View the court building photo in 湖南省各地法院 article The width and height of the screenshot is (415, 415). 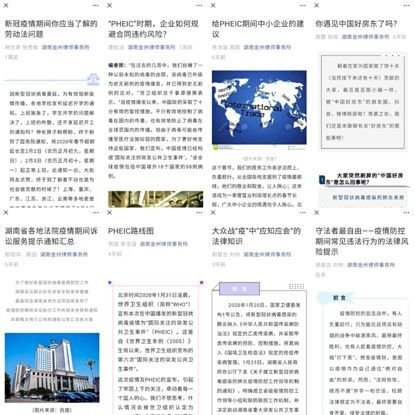pos(52,368)
